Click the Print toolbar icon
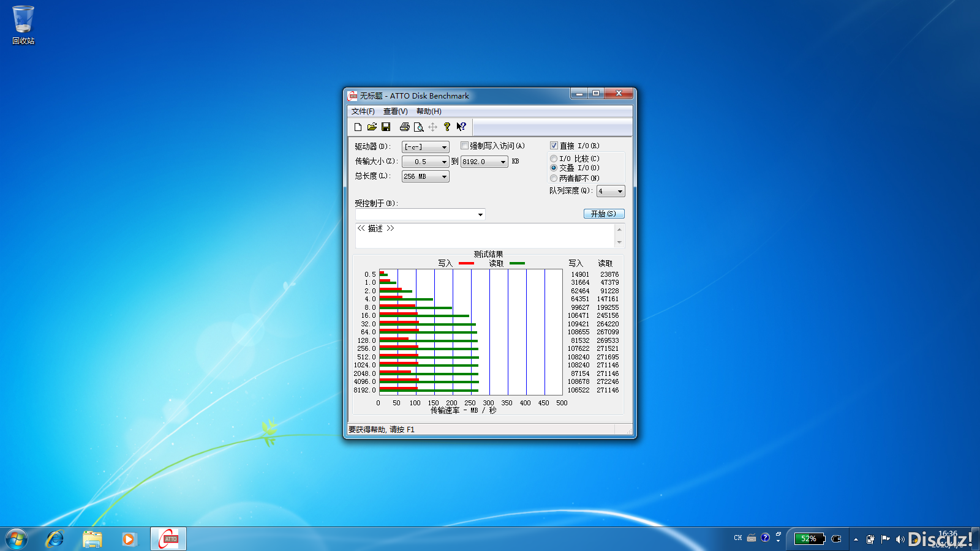980x551 pixels. (404, 127)
